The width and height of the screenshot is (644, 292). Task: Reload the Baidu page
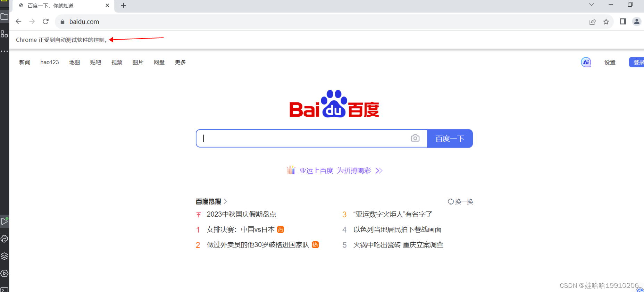[45, 22]
